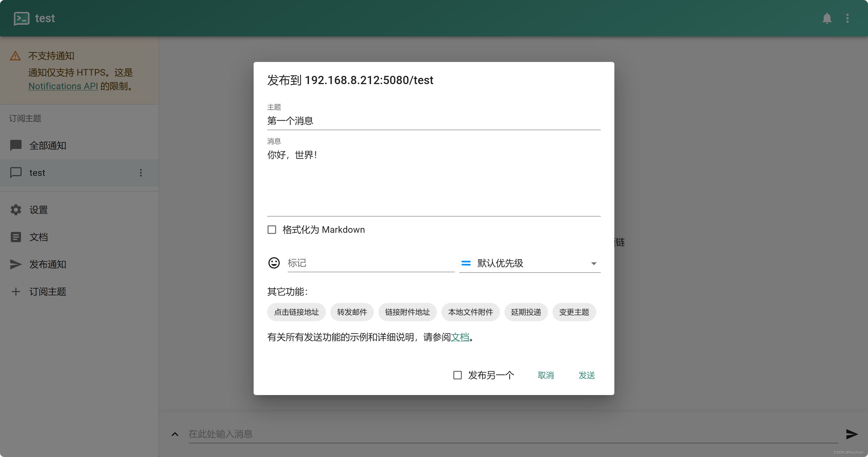Image resolution: width=868 pixels, height=457 pixels.
Task: Click the 不支持通知 warning heading
Action: [x=51, y=56]
